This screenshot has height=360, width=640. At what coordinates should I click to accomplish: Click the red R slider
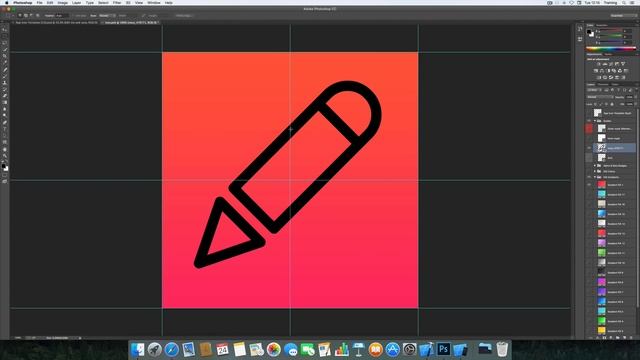pyautogui.click(x=610, y=31)
